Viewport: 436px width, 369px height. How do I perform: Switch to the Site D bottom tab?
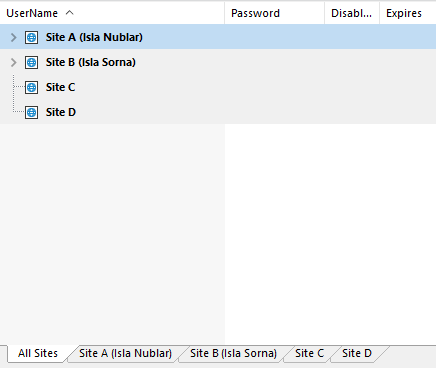coord(357,353)
